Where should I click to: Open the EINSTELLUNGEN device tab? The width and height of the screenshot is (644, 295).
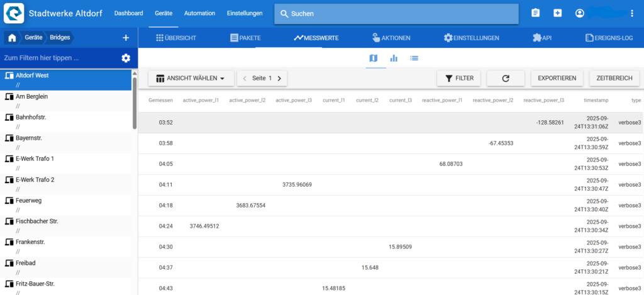point(472,38)
